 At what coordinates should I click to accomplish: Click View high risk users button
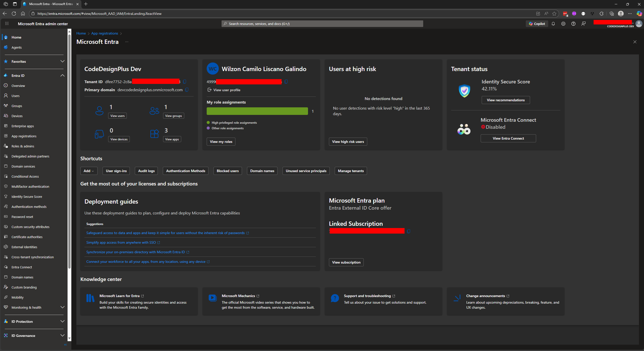click(348, 142)
